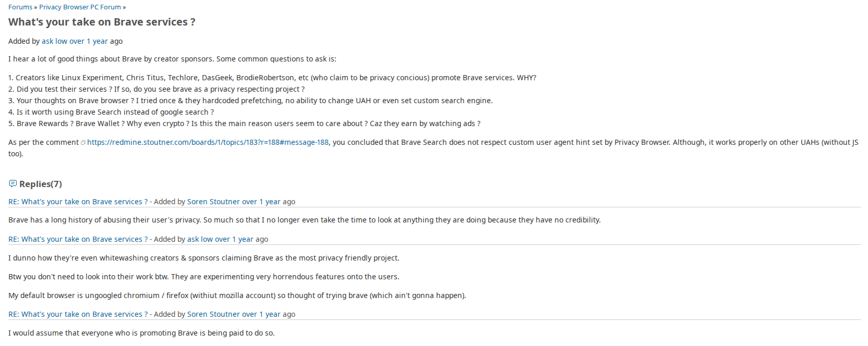The height and width of the screenshot is (346, 868).
Task: Open second 'RE: What's your take' reply link
Action: coord(78,239)
